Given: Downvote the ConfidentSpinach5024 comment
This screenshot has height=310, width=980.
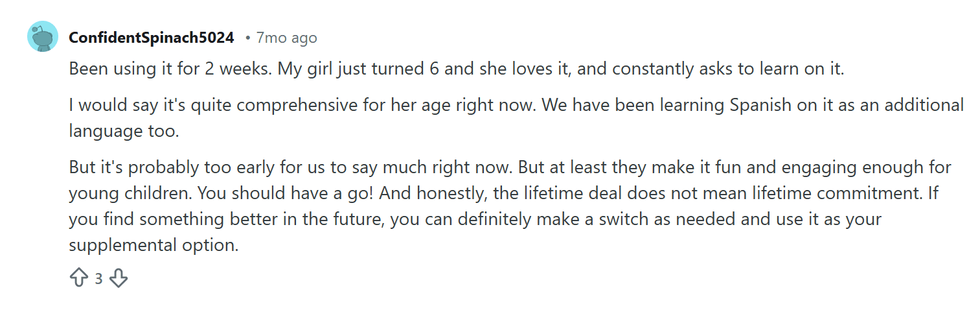Looking at the screenshot, I should pyautogui.click(x=118, y=279).
